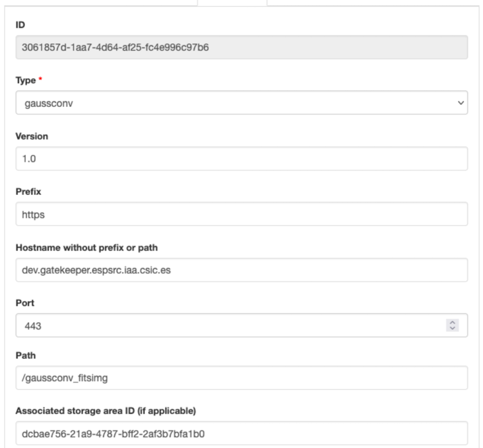Click the Port stepper up arrow
The height and width of the screenshot is (448, 483).
pyautogui.click(x=453, y=323)
